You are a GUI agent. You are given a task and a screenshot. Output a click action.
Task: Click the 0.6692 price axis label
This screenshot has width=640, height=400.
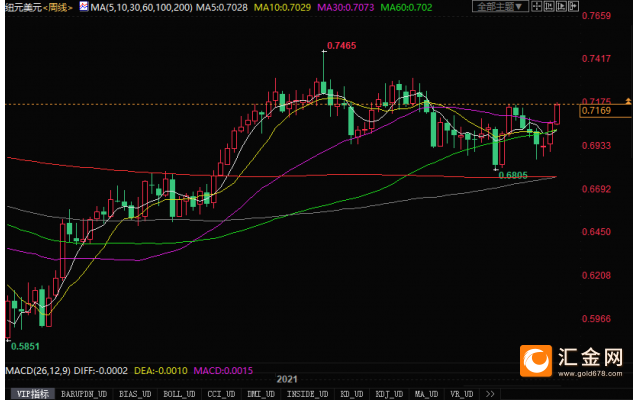(x=596, y=189)
